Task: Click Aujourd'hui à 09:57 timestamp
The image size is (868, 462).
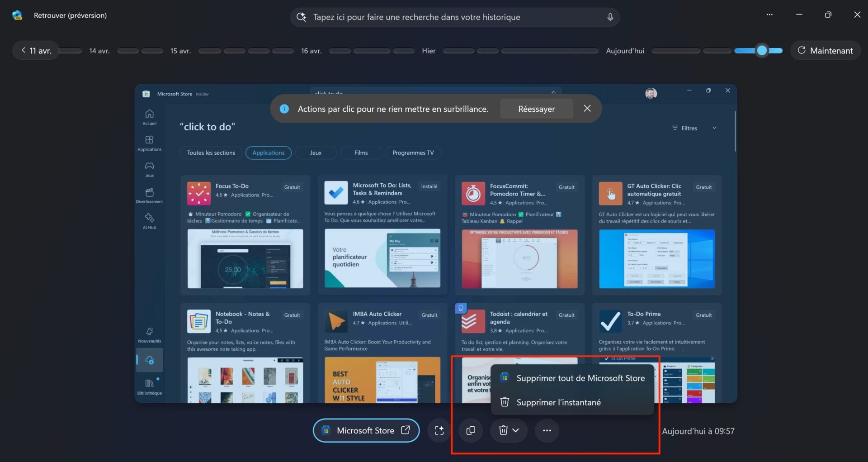Action: click(x=698, y=431)
